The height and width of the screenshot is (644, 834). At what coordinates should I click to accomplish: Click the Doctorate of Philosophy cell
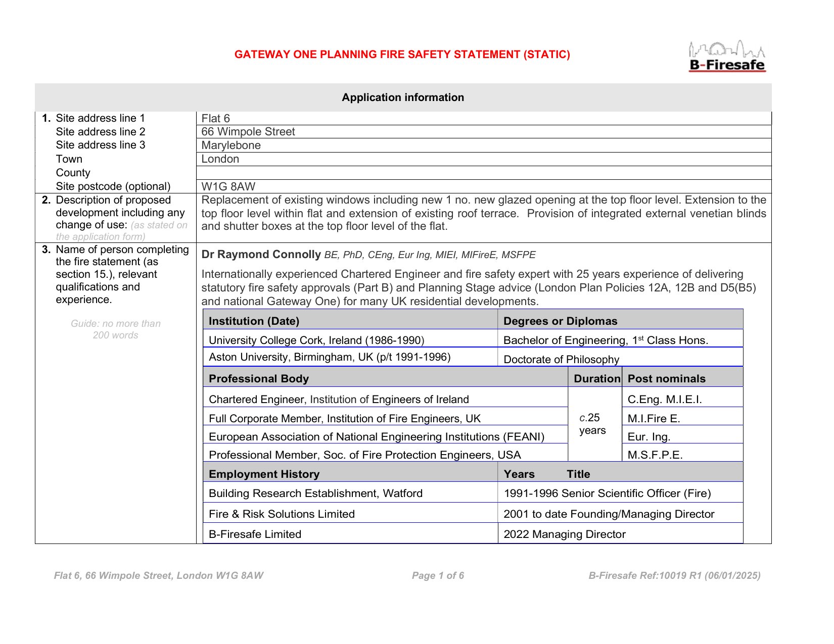tap(561, 359)
